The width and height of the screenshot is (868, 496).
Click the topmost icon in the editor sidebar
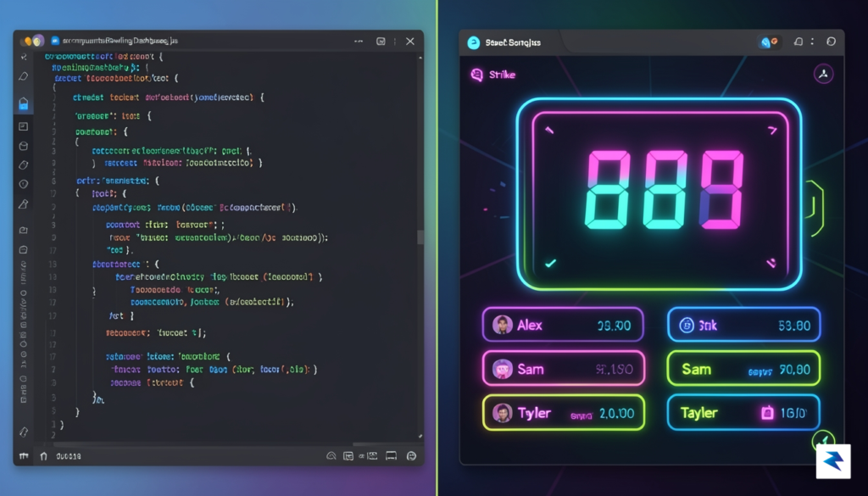[x=23, y=57]
